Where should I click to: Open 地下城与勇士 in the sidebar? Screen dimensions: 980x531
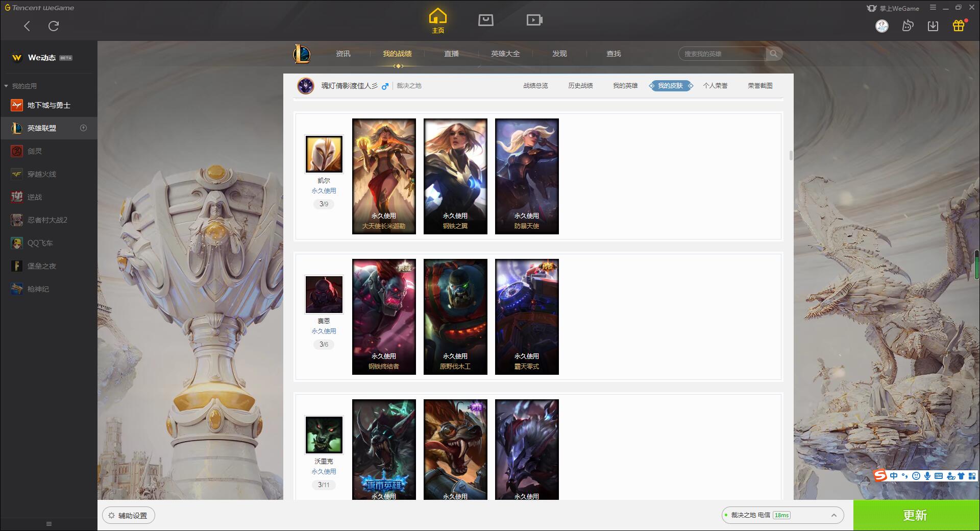48,105
